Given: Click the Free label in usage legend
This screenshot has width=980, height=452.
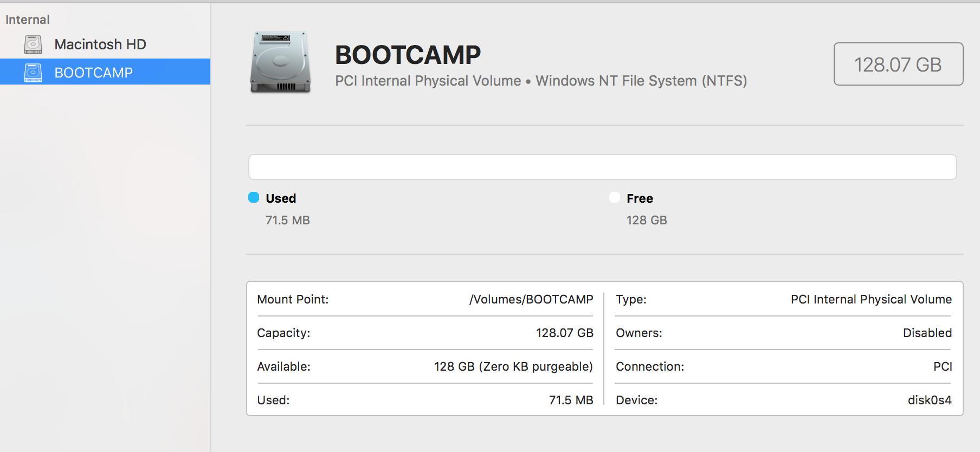Looking at the screenshot, I should coord(640,198).
